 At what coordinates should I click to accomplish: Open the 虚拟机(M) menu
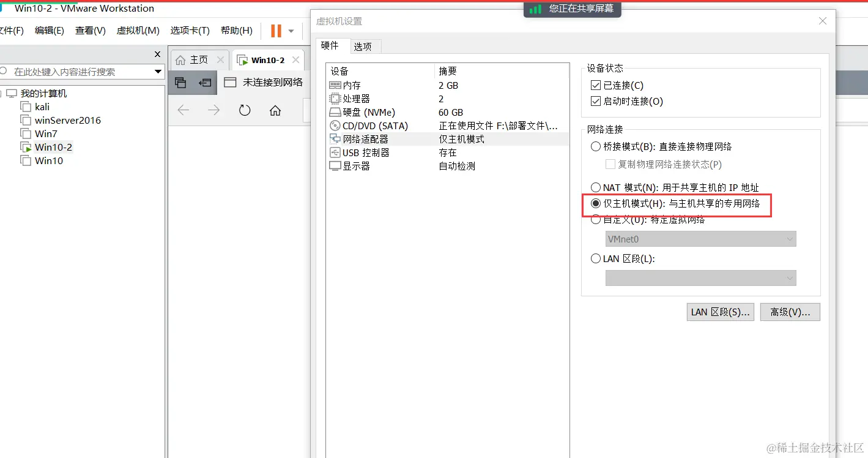(x=138, y=31)
